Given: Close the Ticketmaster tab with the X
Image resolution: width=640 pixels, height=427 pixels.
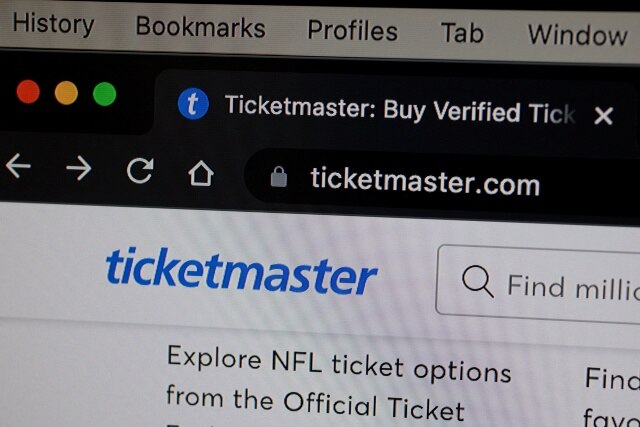Looking at the screenshot, I should point(603,116).
